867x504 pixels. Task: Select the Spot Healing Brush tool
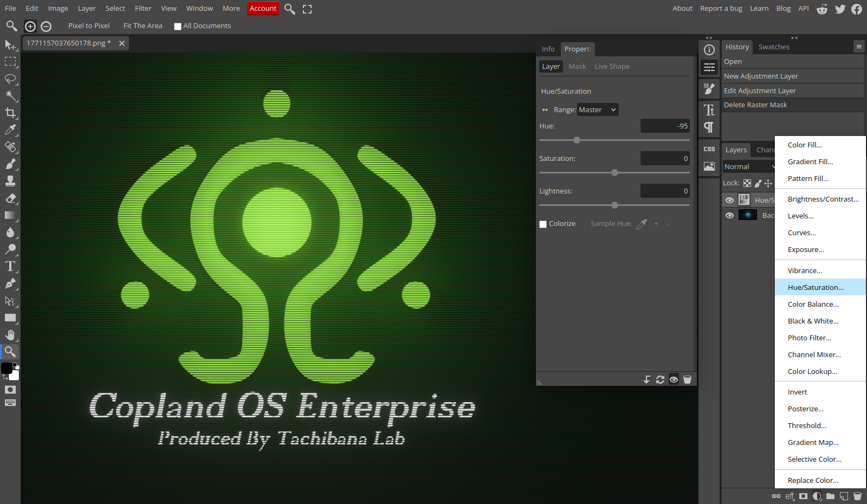pos(10,147)
